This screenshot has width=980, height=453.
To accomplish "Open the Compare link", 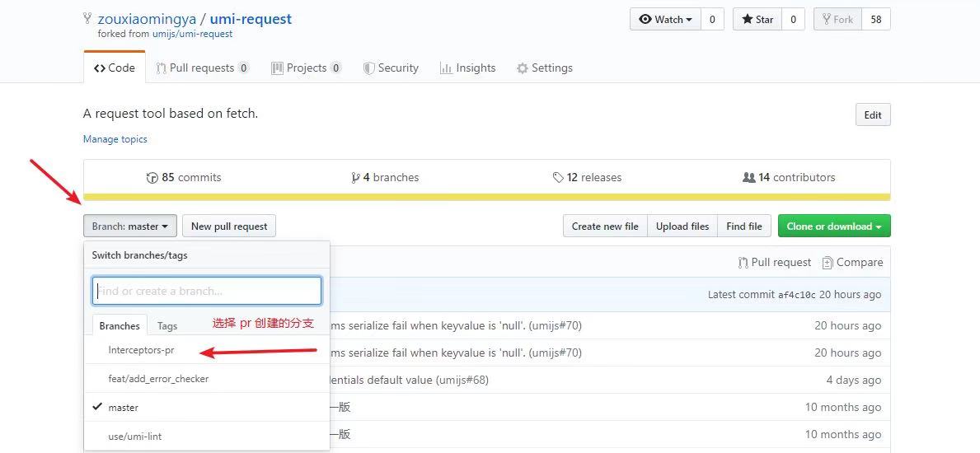I will tap(852, 263).
